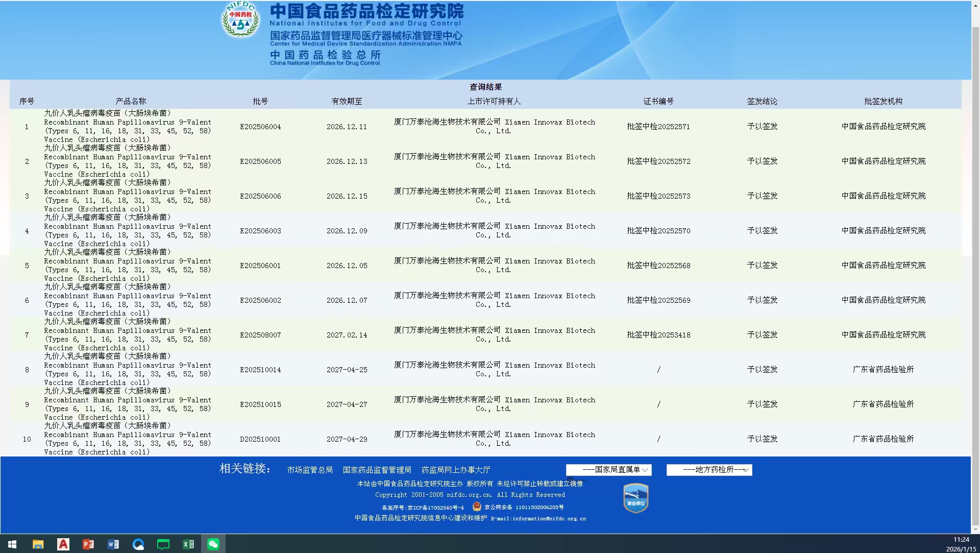The width and height of the screenshot is (980, 553).
Task: Open the 市场监管总局 link
Action: (310, 470)
